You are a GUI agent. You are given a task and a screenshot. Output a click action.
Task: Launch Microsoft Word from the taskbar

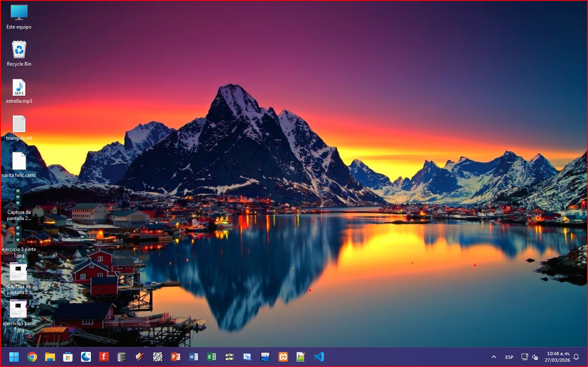(194, 357)
